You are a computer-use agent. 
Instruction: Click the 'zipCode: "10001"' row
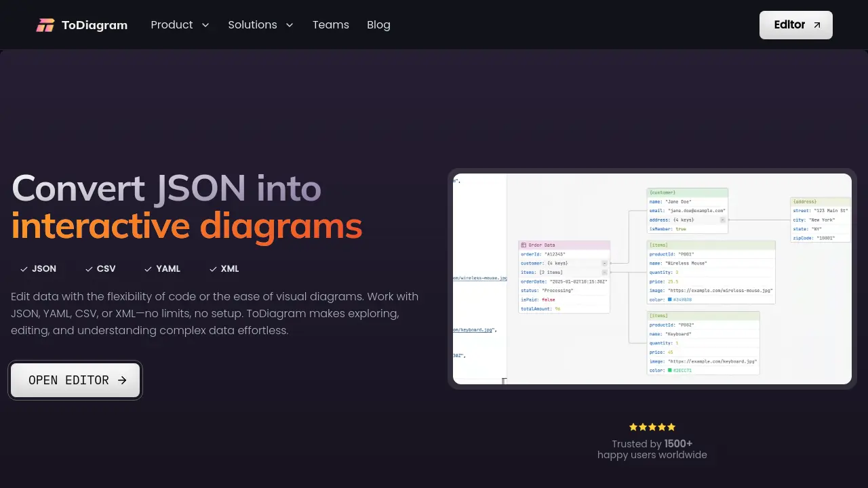(821, 238)
